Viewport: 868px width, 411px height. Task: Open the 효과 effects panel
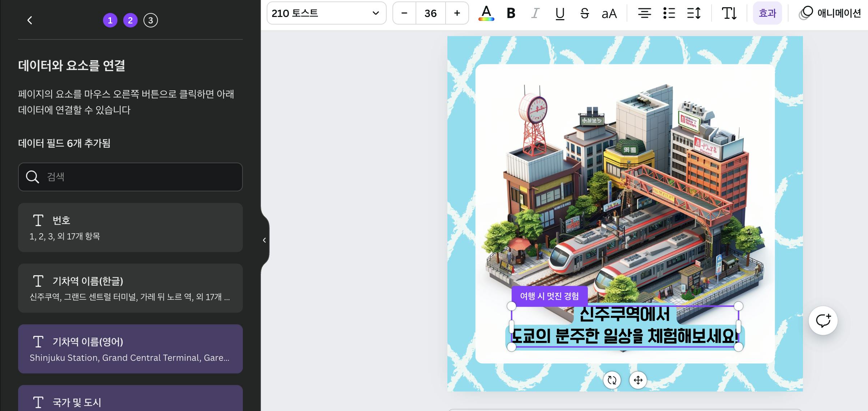click(767, 13)
